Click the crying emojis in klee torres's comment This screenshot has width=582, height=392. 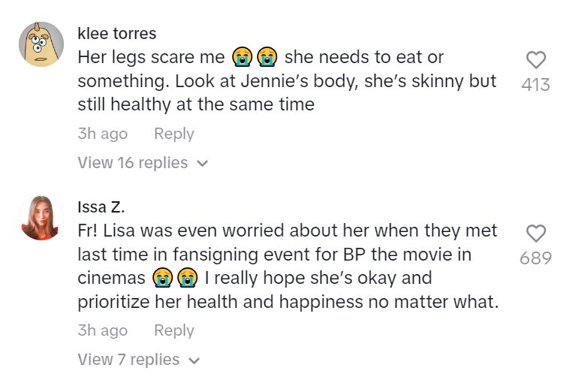[254, 57]
